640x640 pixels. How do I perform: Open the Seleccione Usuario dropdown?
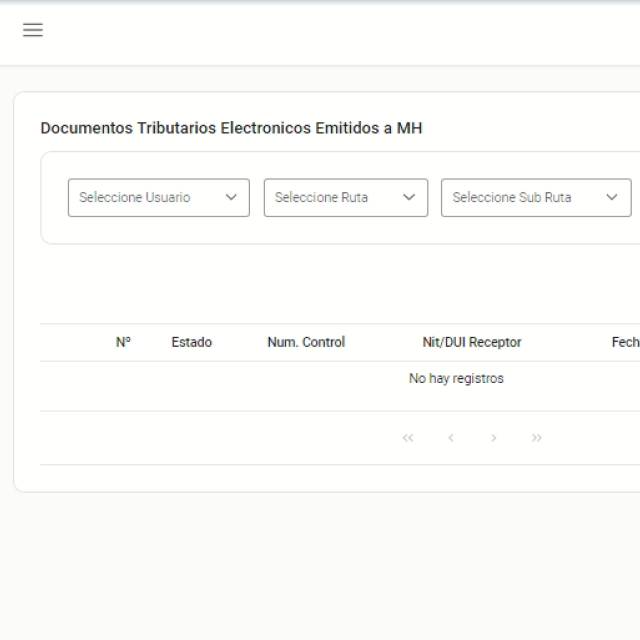158,198
